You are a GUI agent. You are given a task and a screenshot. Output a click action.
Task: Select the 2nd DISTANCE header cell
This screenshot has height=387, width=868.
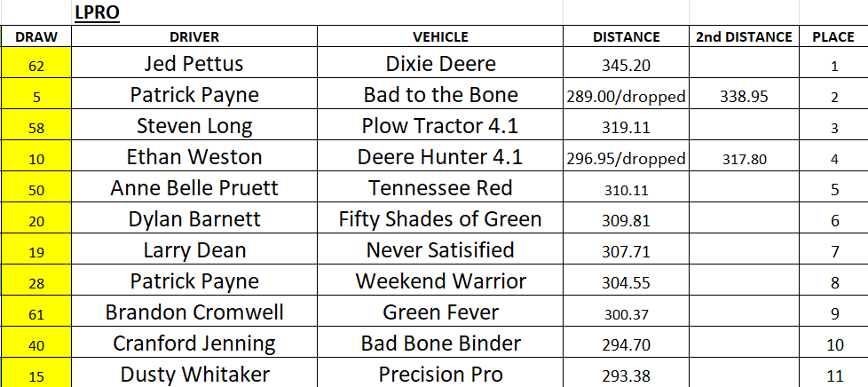click(744, 37)
